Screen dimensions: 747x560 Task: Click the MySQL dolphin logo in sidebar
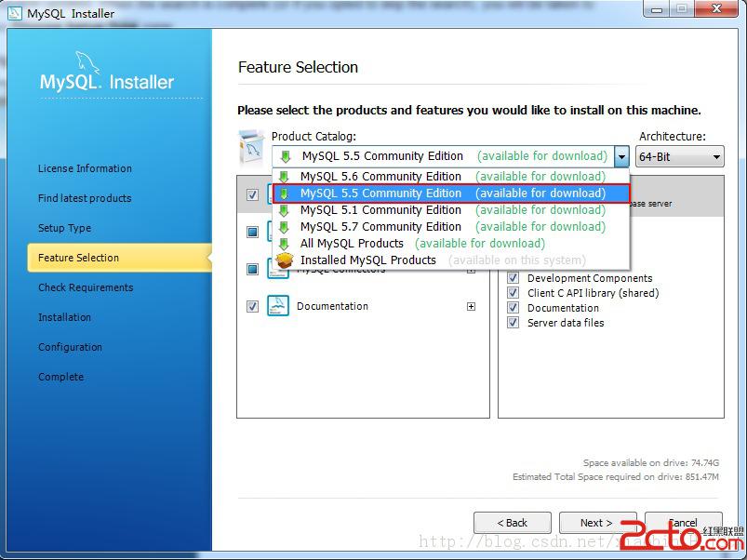[87, 62]
